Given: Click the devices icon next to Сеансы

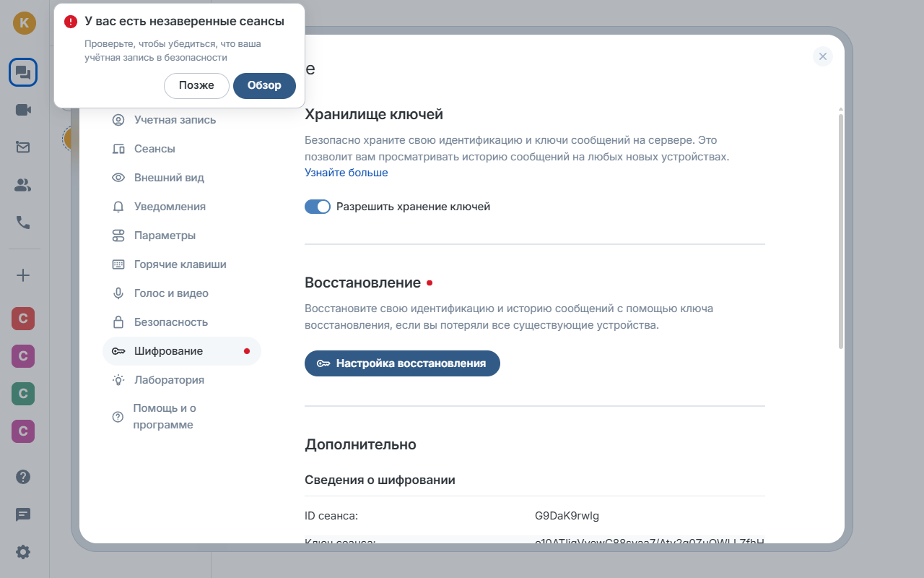Looking at the screenshot, I should [x=118, y=149].
